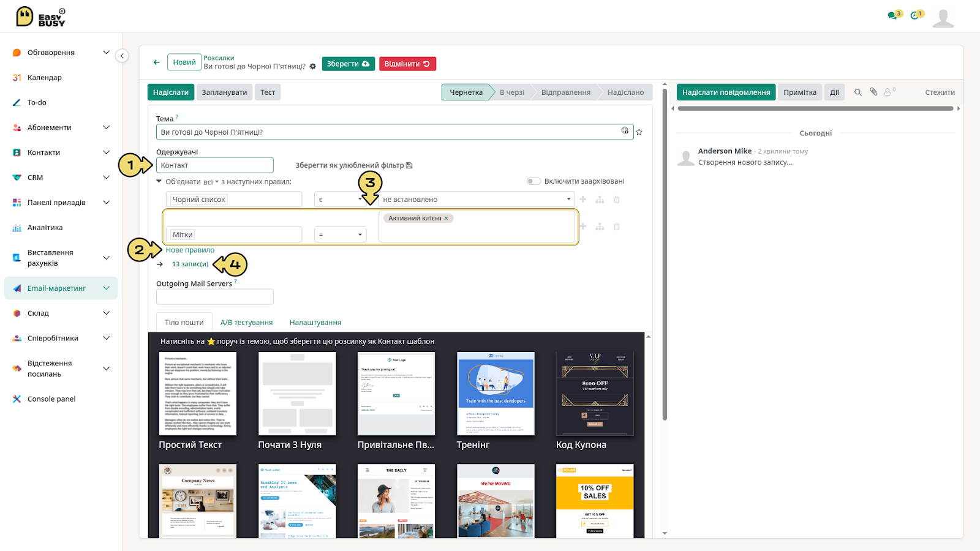This screenshot has width=980, height=551.
Task: Switch to the A/B тестування tab
Action: click(x=246, y=323)
